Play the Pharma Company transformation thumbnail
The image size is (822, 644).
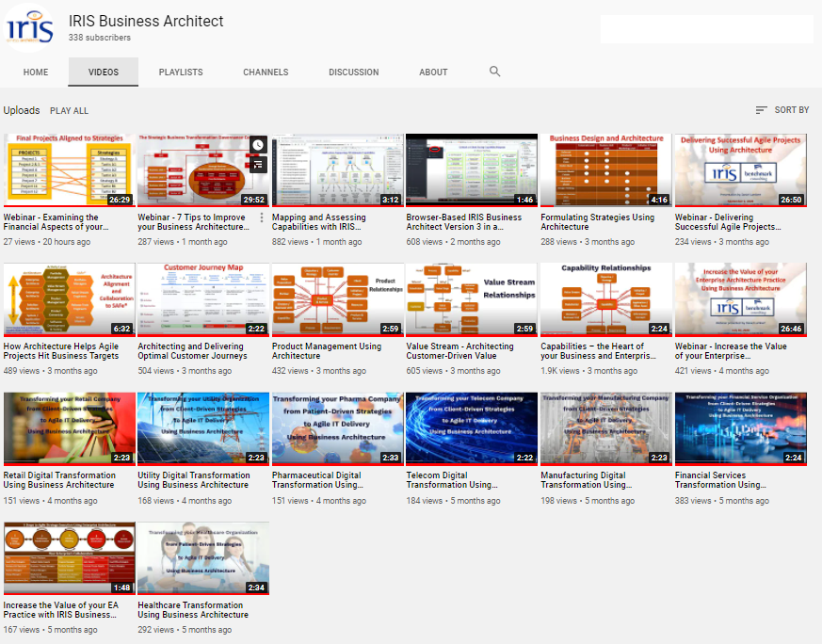click(338, 428)
